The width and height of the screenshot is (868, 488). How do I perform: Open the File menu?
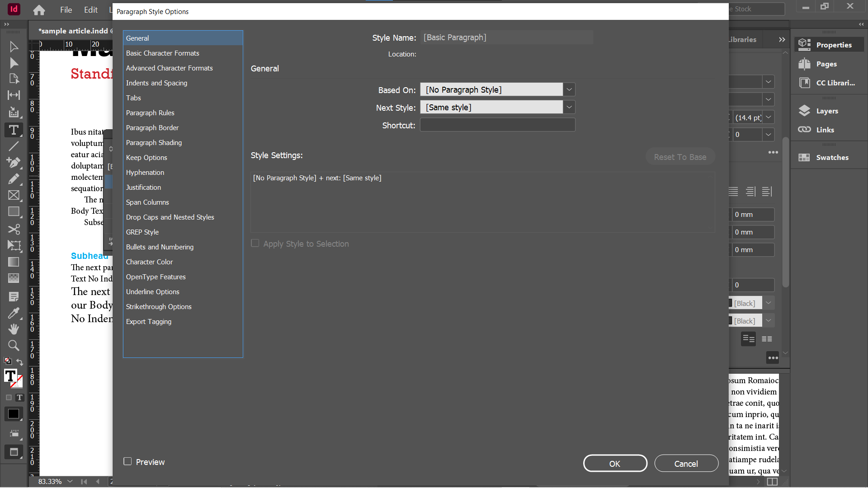(x=66, y=9)
